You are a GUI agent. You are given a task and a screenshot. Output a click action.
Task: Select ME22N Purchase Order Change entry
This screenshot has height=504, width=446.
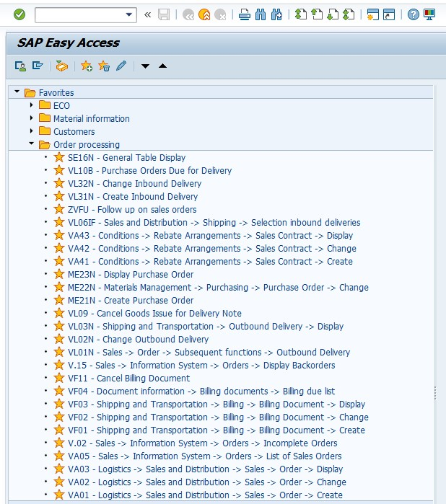218,288
